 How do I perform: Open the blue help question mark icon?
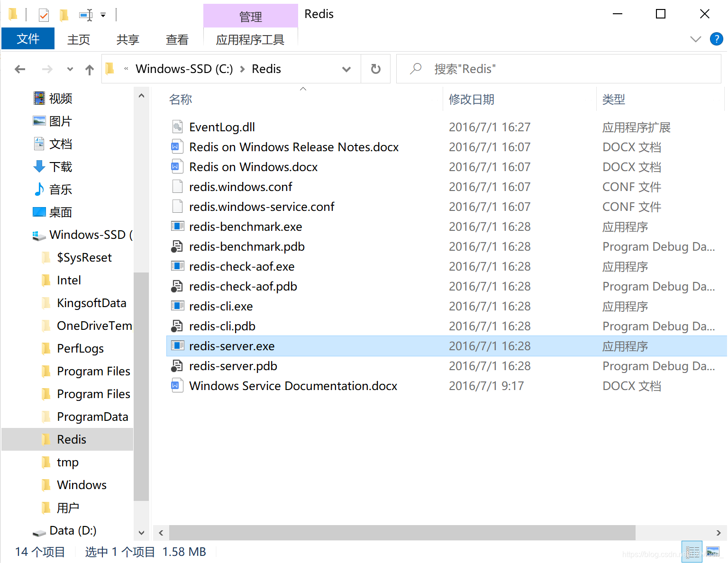(716, 39)
